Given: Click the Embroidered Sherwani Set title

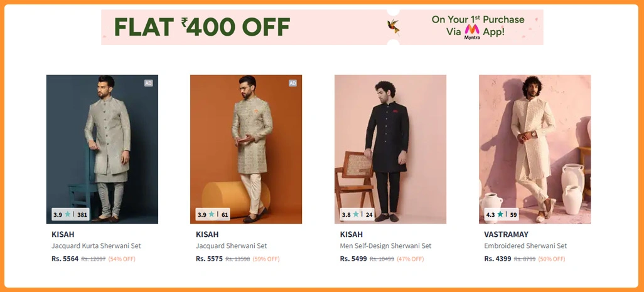Looking at the screenshot, I should click(525, 246).
